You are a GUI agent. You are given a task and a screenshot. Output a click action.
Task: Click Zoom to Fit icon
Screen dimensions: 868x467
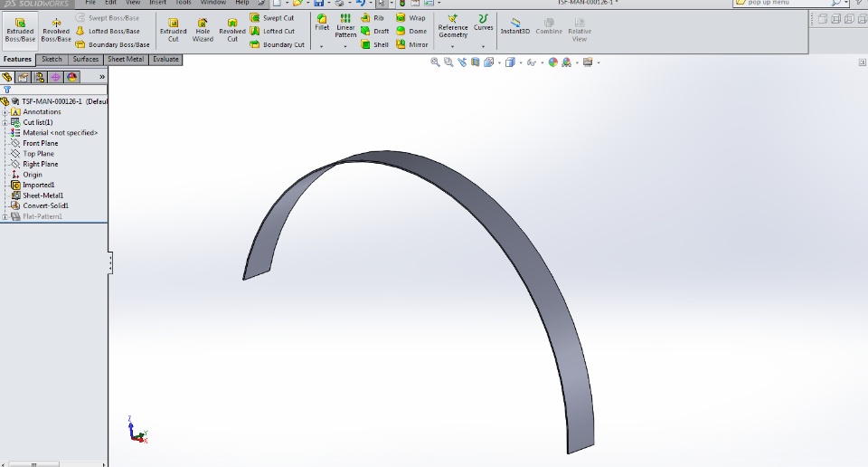435,62
